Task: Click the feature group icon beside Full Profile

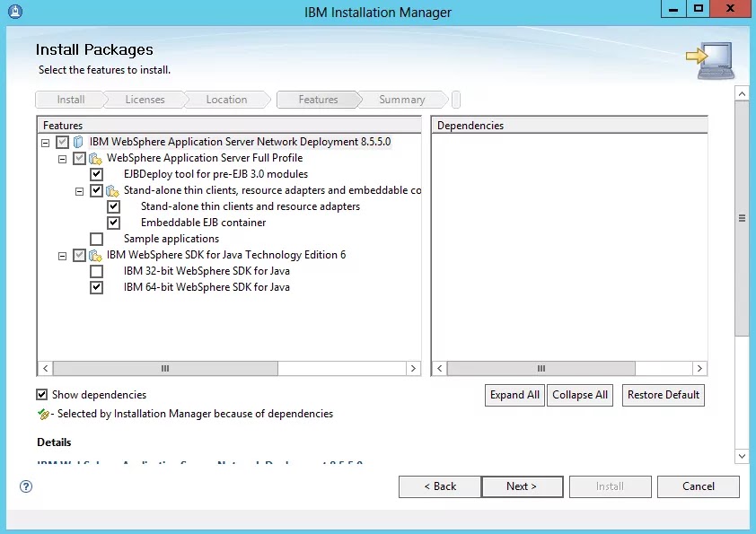Action: [95, 158]
